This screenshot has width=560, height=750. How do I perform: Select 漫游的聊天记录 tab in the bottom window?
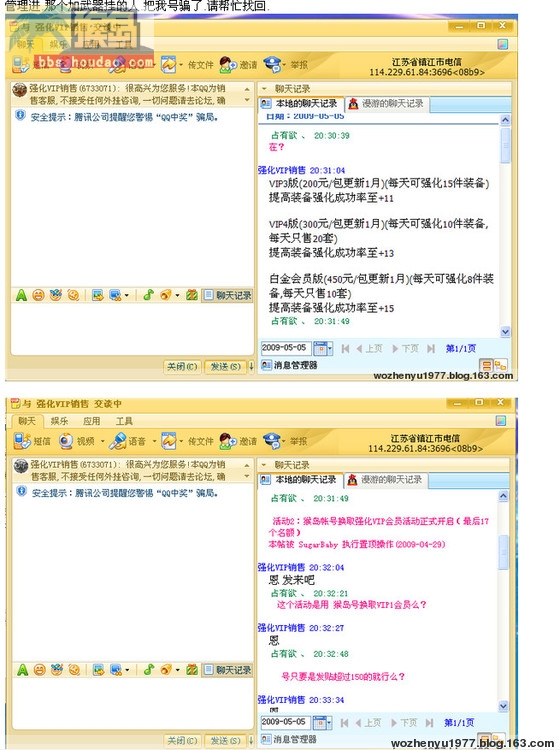[386, 479]
